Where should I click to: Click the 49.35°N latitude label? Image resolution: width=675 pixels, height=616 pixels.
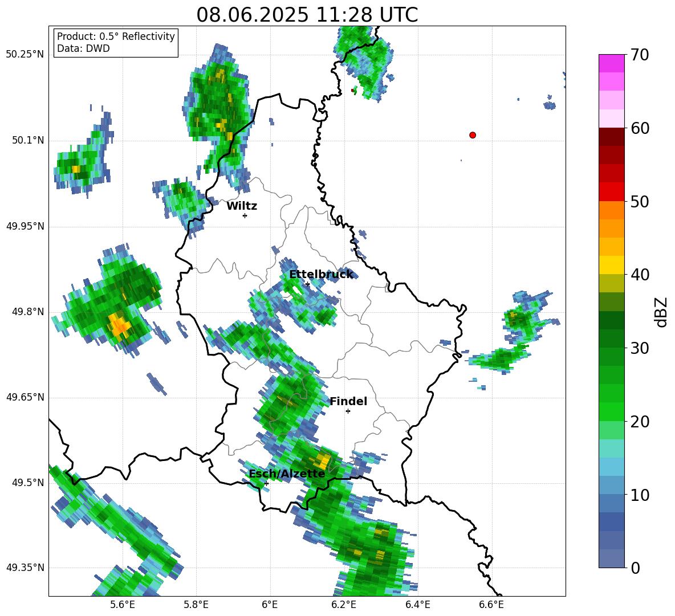tap(25, 568)
